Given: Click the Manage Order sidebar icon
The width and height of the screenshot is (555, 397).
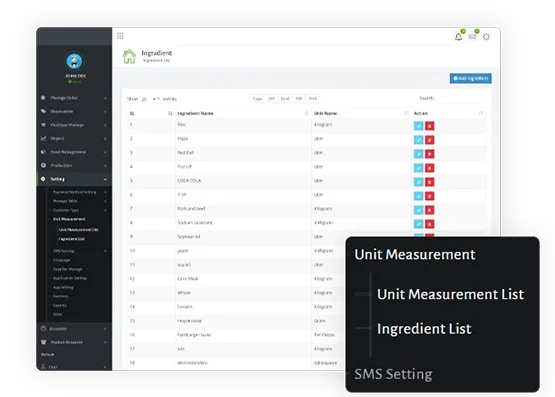Looking at the screenshot, I should click(43, 97).
